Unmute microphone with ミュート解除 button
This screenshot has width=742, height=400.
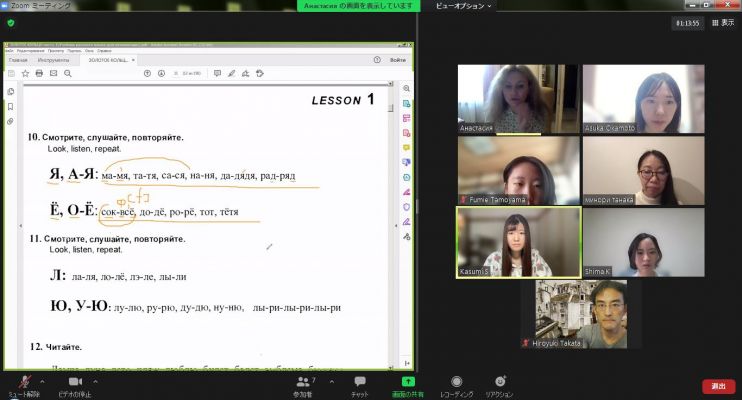[x=24, y=386]
